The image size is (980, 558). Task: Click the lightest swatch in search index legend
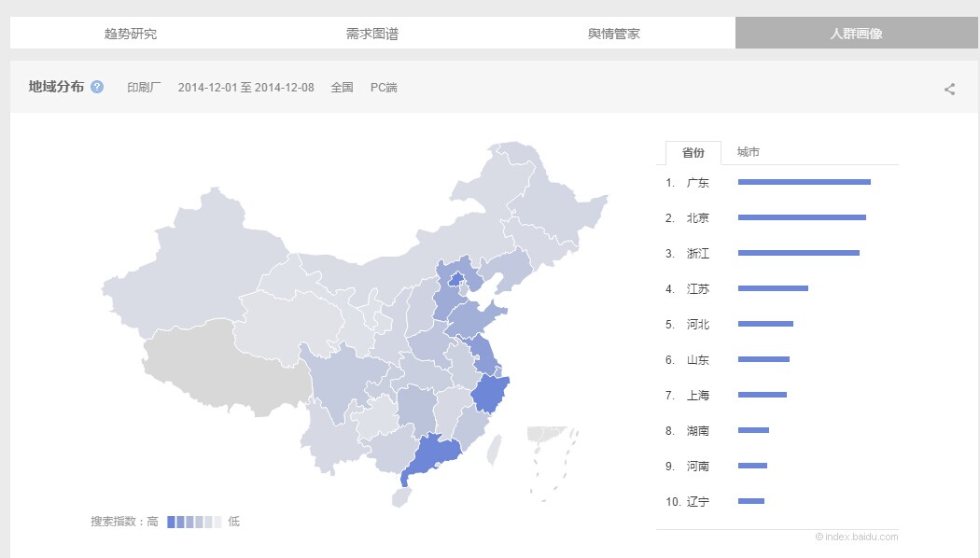(218, 522)
